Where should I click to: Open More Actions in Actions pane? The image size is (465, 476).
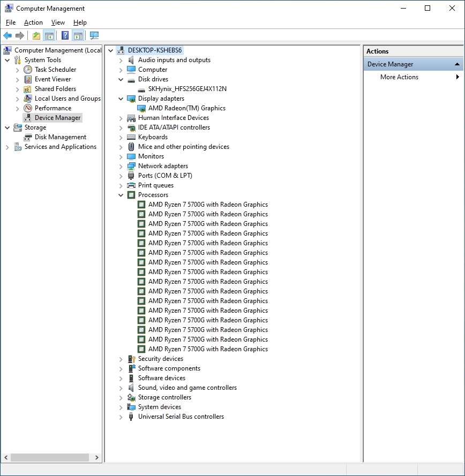point(399,77)
